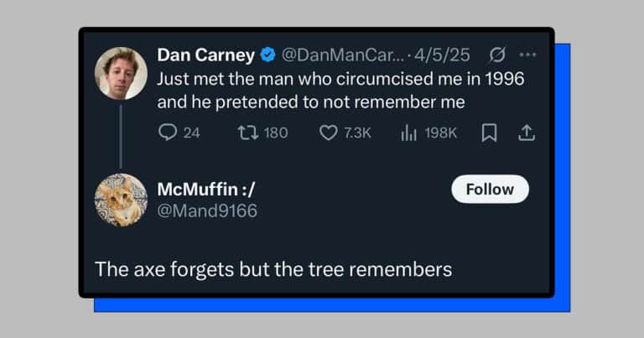Follow the McMuffin account
Image resolution: width=644 pixels, height=338 pixels.
490,189
